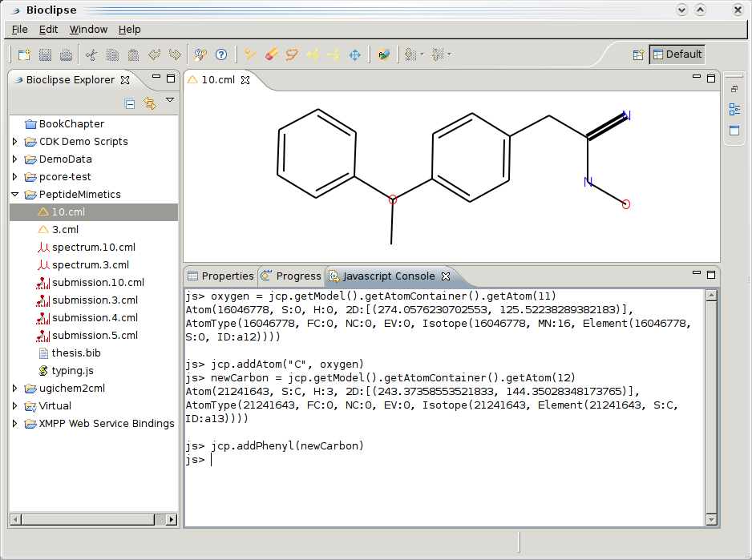
Task: Click the Open Perspective icon
Action: click(x=638, y=55)
